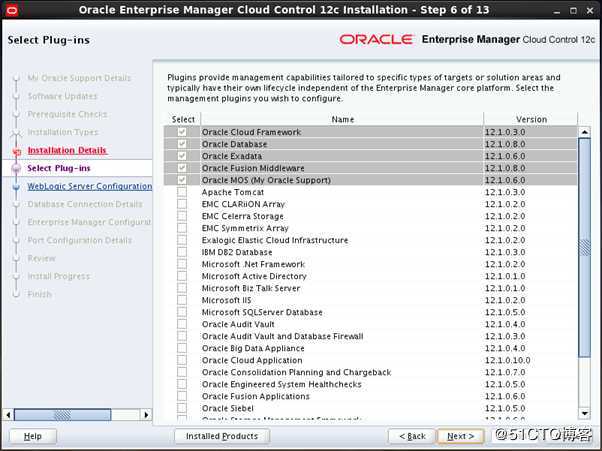The image size is (602, 451).
Task: Click step marker beside WebLogic Server Configuration
Action: [x=16, y=187]
